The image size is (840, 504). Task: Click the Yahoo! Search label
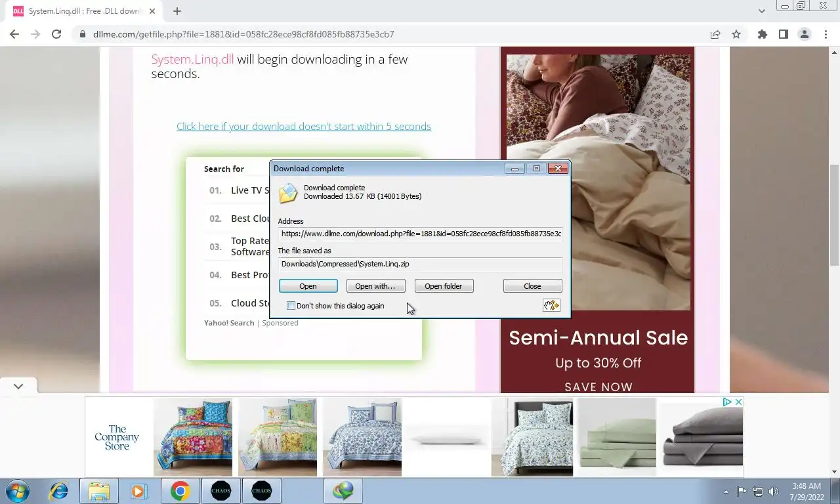[x=229, y=323]
